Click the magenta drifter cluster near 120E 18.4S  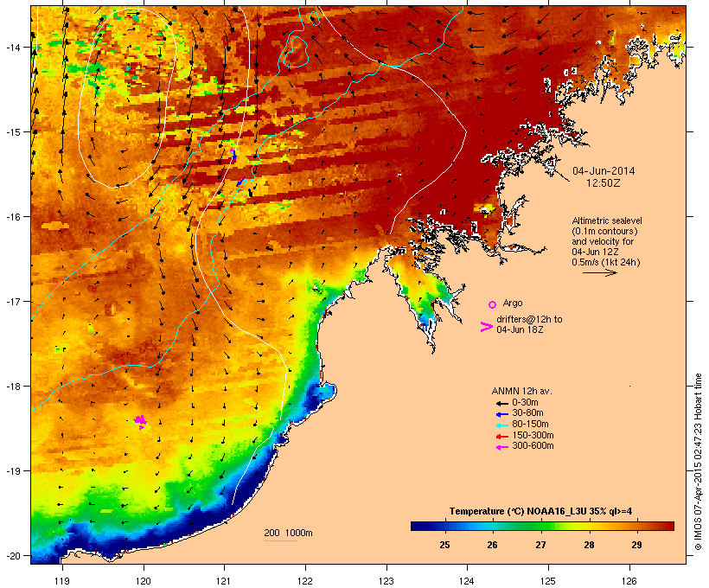[140, 421]
